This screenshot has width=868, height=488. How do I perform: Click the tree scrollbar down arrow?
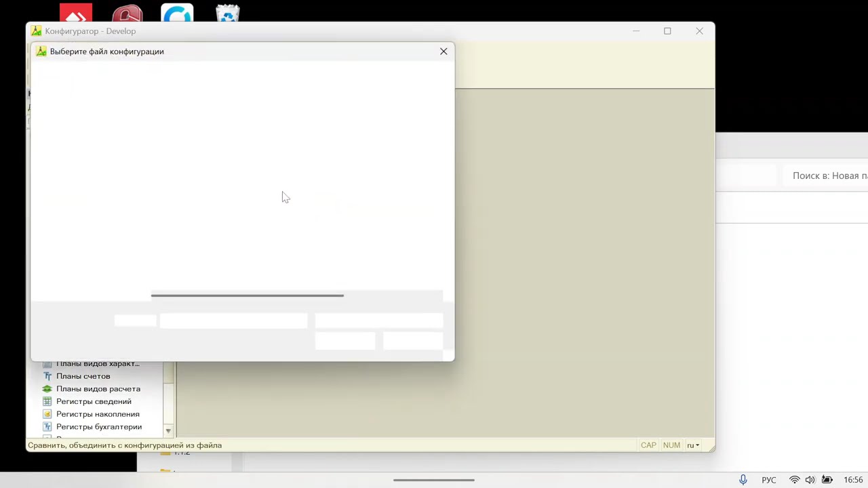168,431
